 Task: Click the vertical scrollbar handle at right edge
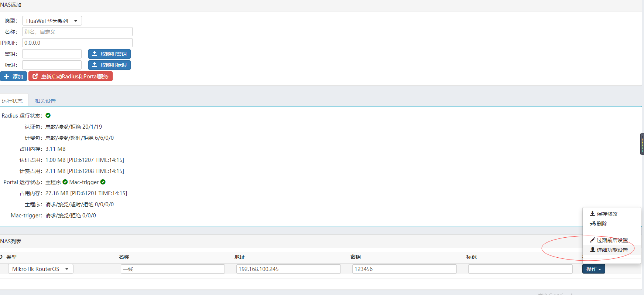click(x=642, y=144)
